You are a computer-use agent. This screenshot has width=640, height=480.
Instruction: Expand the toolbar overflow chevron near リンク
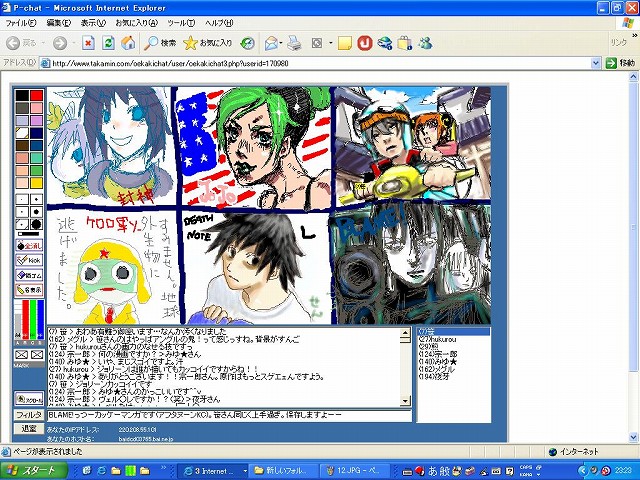tap(634, 36)
